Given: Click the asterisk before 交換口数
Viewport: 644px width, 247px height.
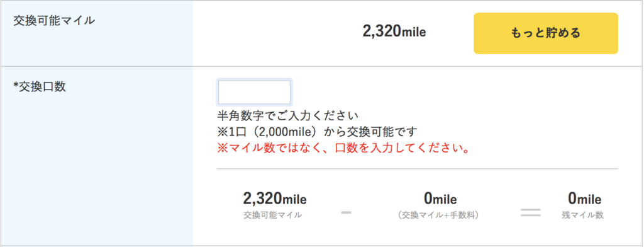Looking at the screenshot, I should coord(16,86).
